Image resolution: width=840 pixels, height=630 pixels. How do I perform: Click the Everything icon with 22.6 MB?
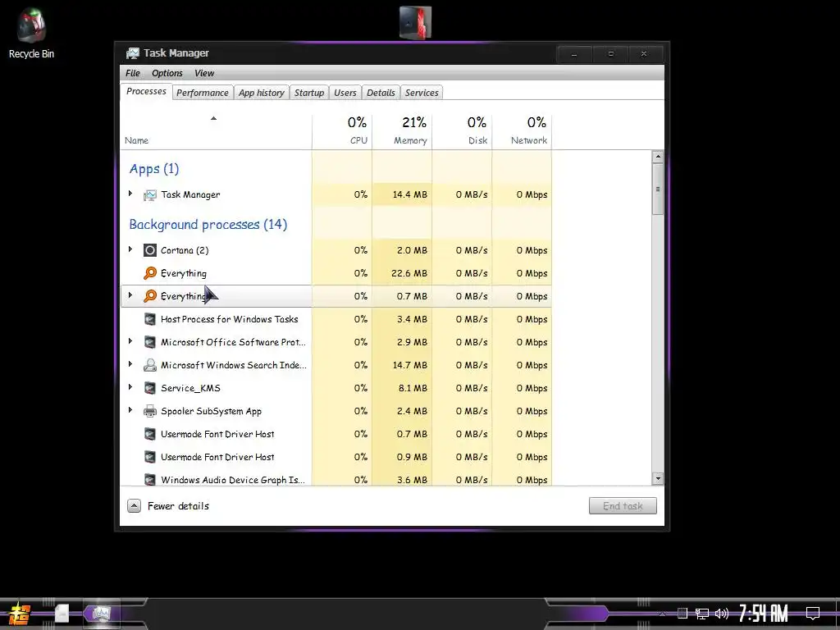(x=150, y=273)
